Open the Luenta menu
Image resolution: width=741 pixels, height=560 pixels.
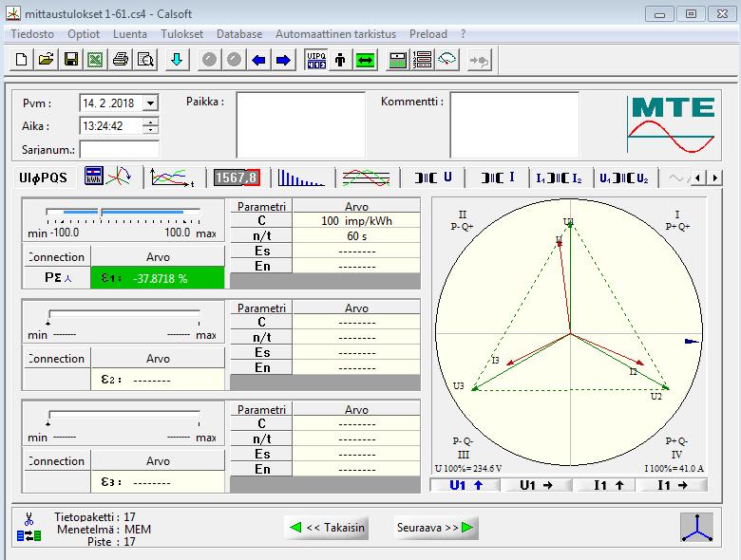(130, 34)
